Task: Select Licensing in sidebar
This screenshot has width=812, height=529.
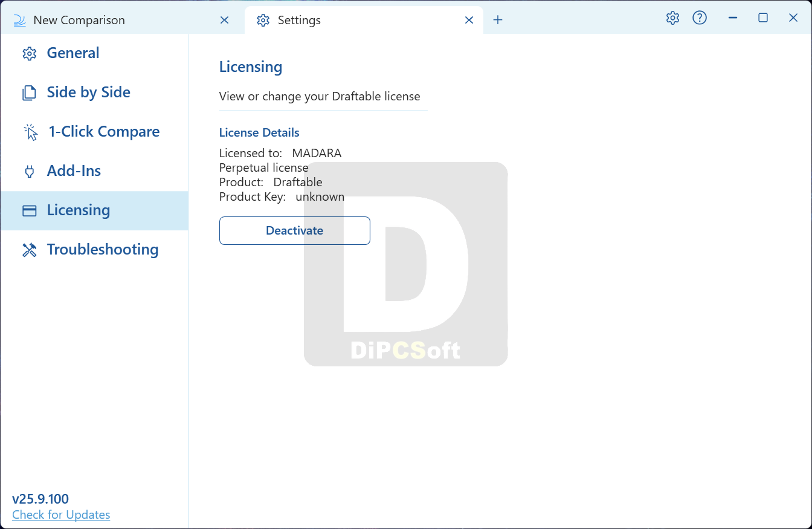Action: tap(94, 210)
